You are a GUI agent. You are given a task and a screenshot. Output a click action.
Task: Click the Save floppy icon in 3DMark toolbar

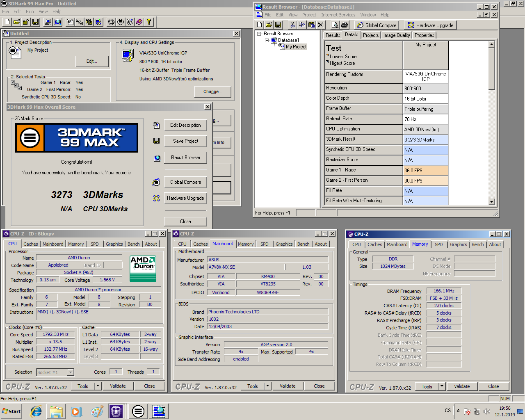point(36,22)
